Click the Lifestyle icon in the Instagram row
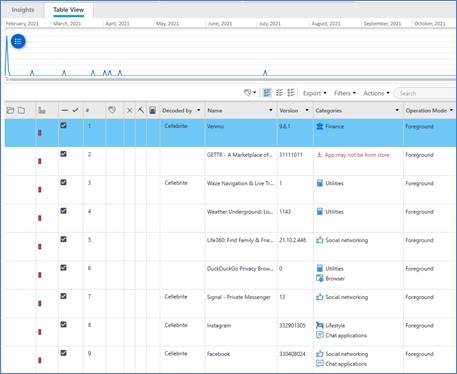The image size is (457, 374). (x=320, y=325)
